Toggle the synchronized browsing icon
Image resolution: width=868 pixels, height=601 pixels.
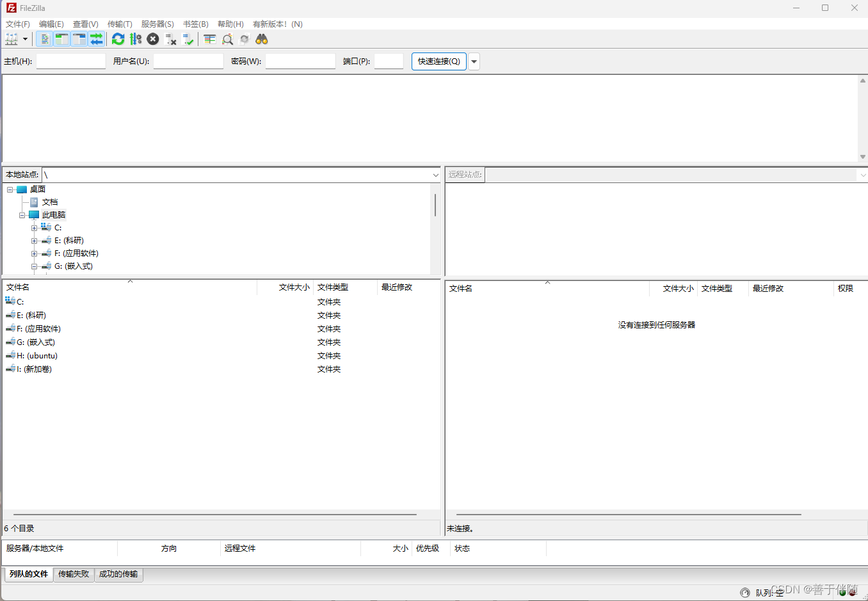(245, 39)
